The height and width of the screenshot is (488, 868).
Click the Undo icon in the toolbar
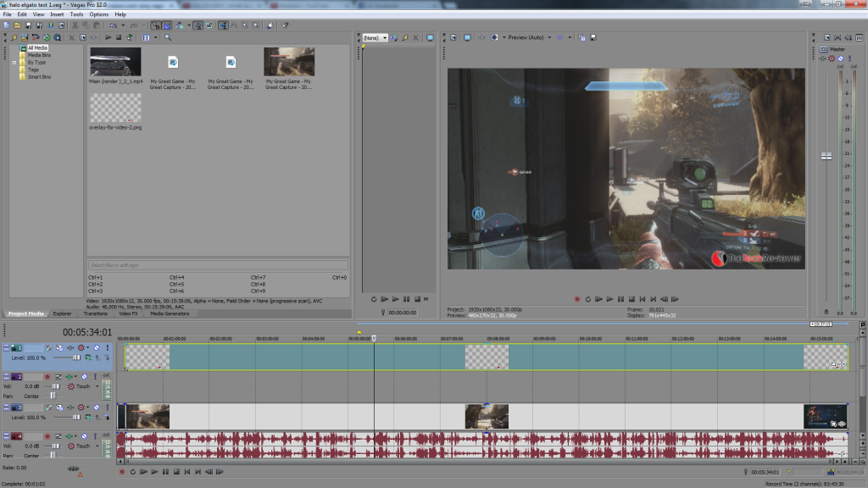coord(113,24)
